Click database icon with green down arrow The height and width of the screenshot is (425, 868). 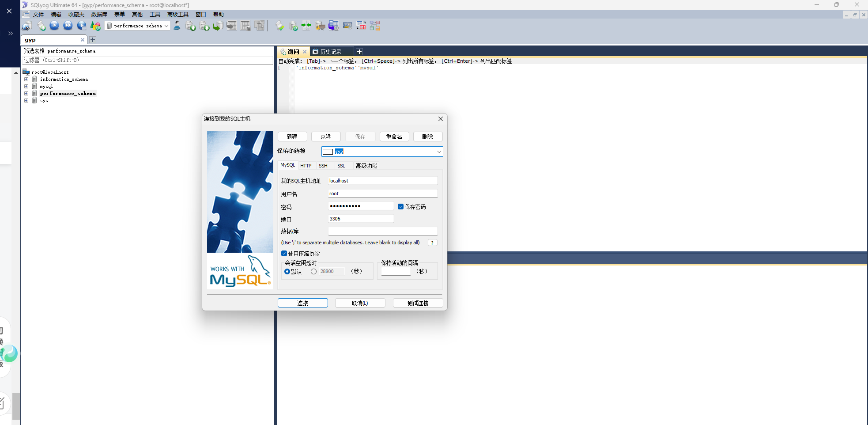click(191, 26)
